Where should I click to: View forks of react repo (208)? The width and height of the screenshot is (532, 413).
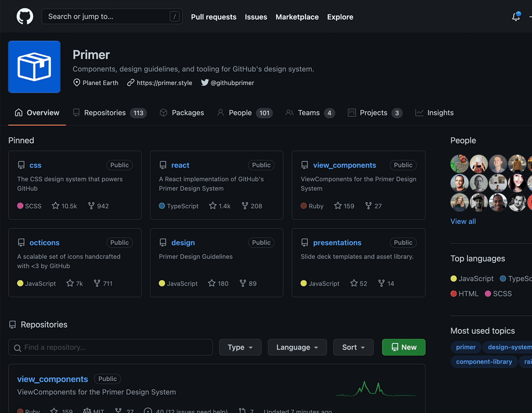click(x=252, y=206)
